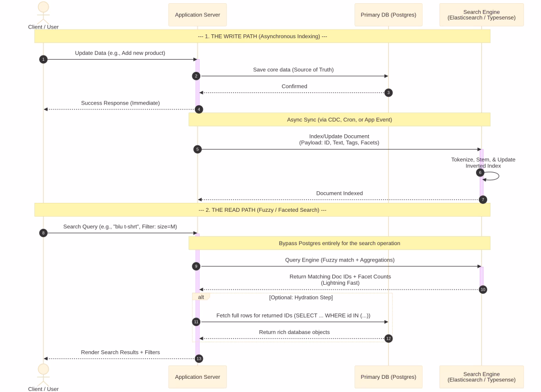Viewport: 541px width, 392px height.
Task: Click the WRITE PATH section note banner
Action: (x=262, y=36)
